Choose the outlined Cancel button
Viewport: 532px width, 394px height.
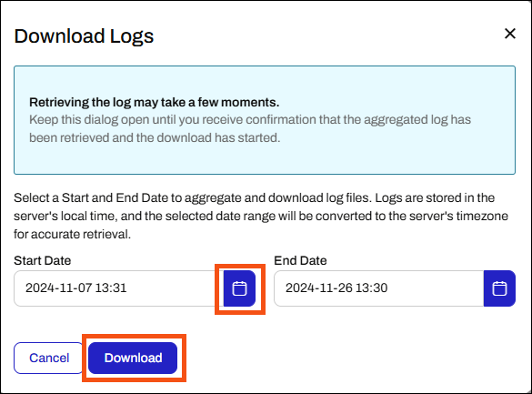(x=49, y=358)
